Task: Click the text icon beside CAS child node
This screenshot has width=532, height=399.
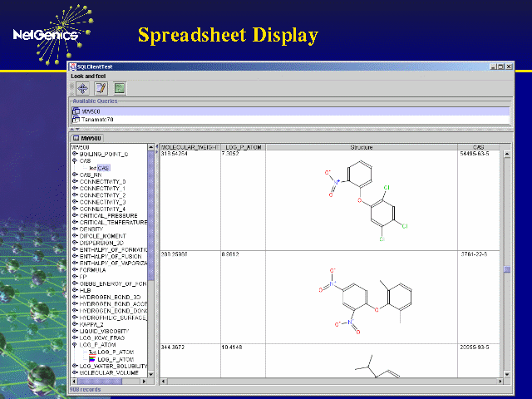Action: (93, 168)
